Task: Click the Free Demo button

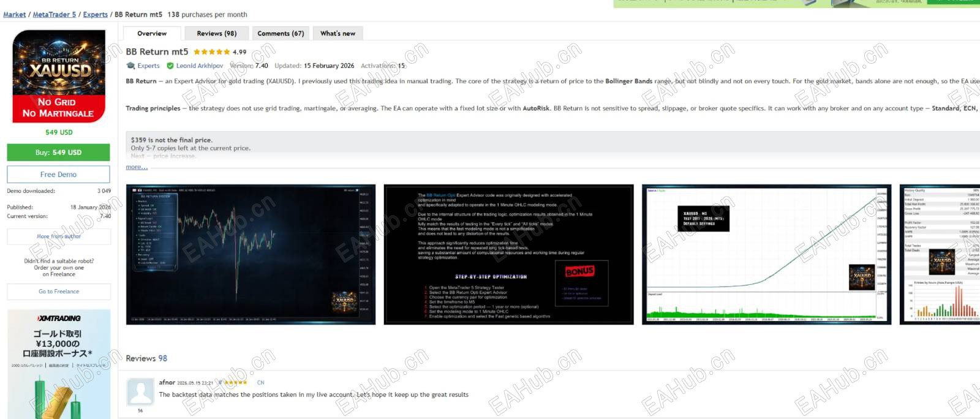Action: click(58, 175)
